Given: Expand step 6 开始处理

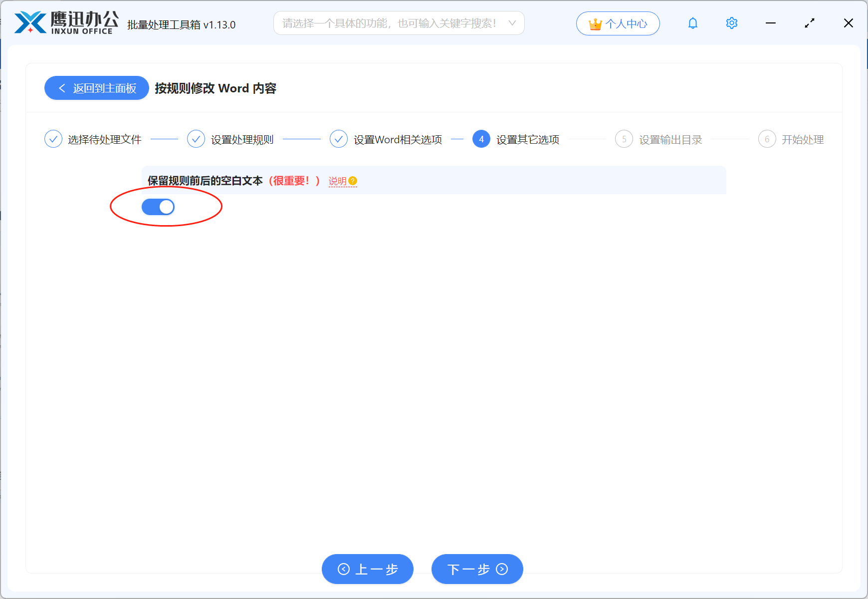Looking at the screenshot, I should click(x=767, y=139).
